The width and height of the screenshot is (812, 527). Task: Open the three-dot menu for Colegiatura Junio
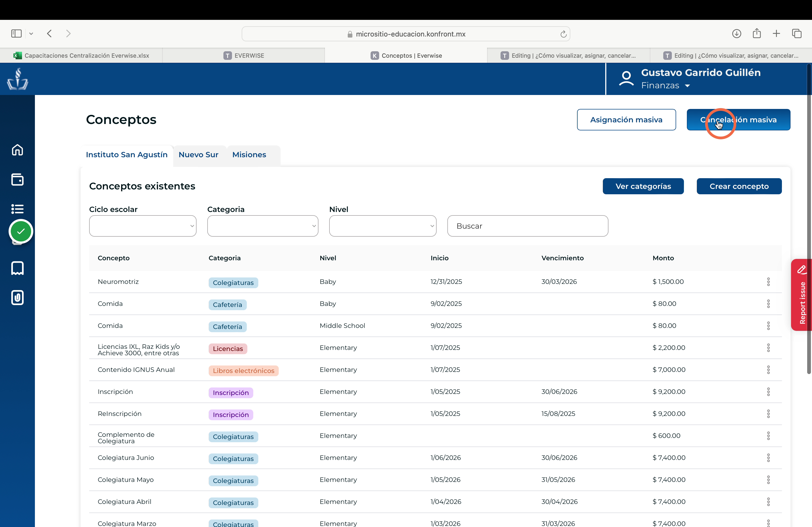768,458
